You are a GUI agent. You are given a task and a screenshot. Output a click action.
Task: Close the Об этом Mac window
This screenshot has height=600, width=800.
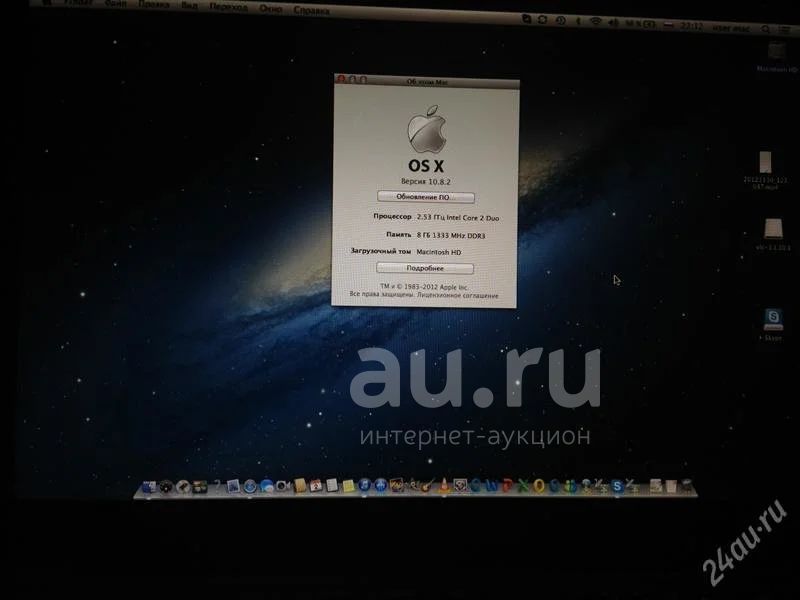pos(341,79)
